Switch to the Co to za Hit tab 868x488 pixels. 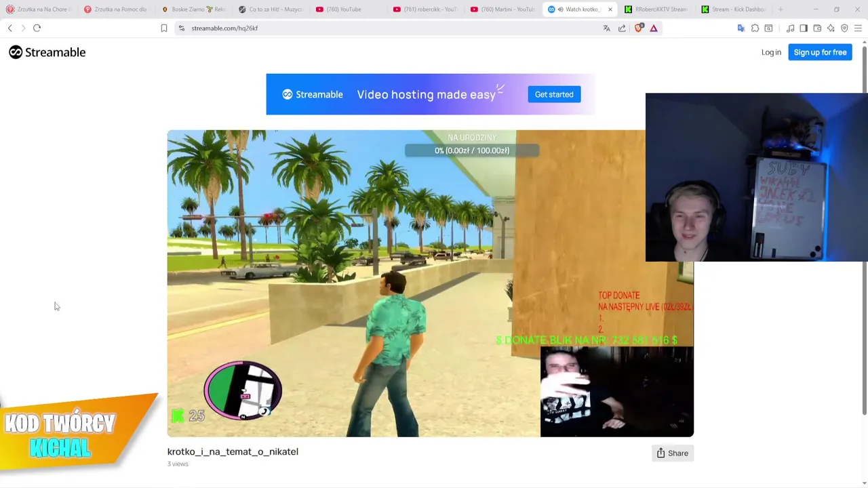tap(271, 9)
